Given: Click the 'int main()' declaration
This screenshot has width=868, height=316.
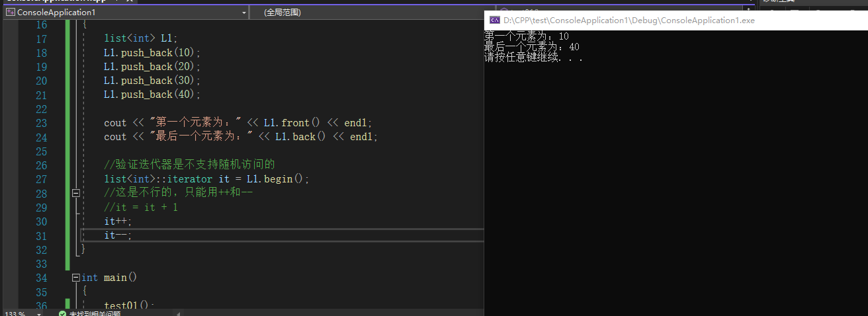Looking at the screenshot, I should pos(109,278).
